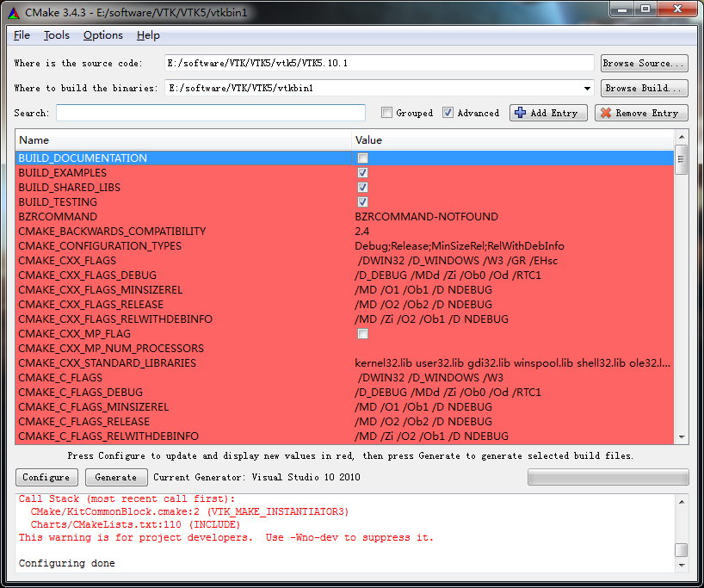This screenshot has width=704, height=588.
Task: Click the kernel32.lib user32.lib libraries value
Action: [x=512, y=363]
